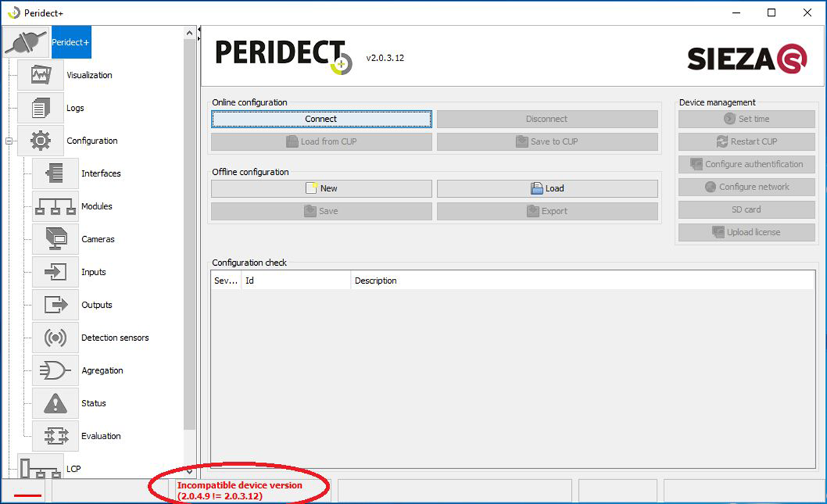Click Load from CUP button
Image resolution: width=827 pixels, height=504 pixels.
click(321, 142)
